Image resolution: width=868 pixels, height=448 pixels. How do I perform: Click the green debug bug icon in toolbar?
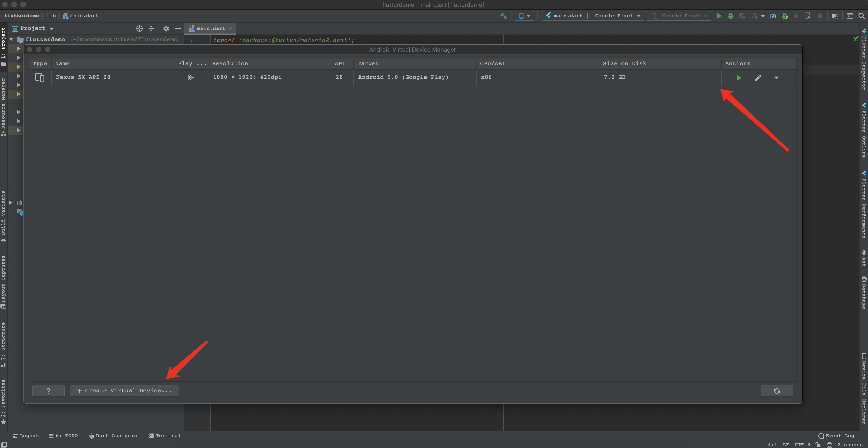[731, 16]
